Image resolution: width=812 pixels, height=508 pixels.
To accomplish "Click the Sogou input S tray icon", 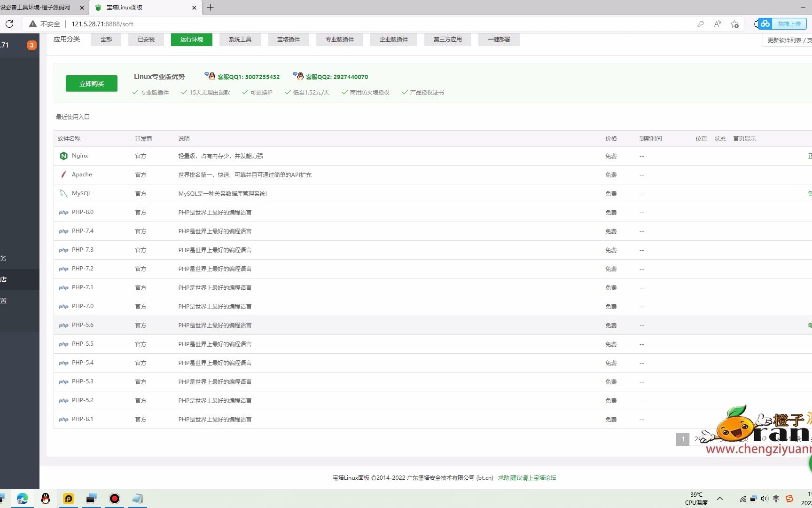I will [x=789, y=499].
